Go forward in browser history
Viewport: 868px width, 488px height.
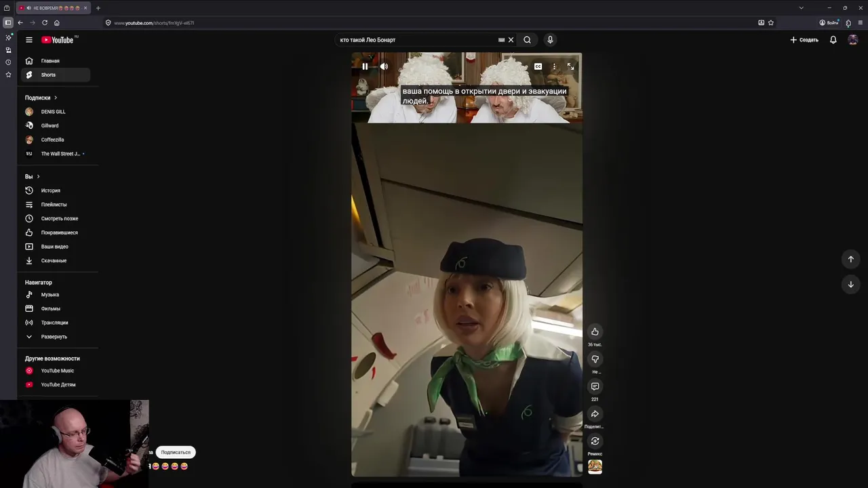tap(32, 22)
